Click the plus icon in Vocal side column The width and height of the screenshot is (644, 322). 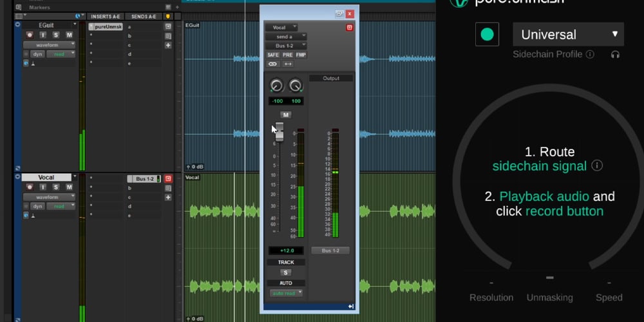(x=168, y=197)
